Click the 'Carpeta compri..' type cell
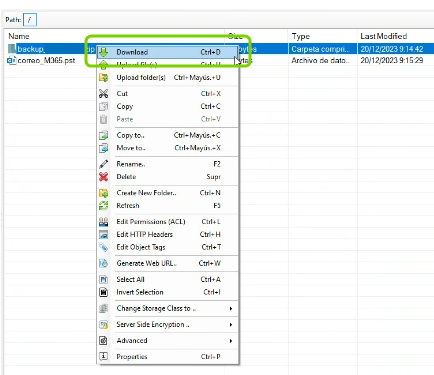 (x=320, y=49)
